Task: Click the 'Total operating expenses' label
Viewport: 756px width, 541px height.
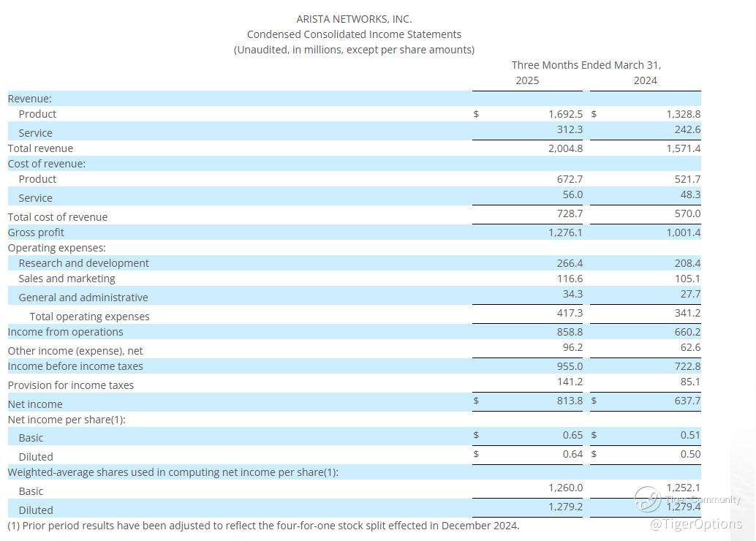Action: point(90,317)
